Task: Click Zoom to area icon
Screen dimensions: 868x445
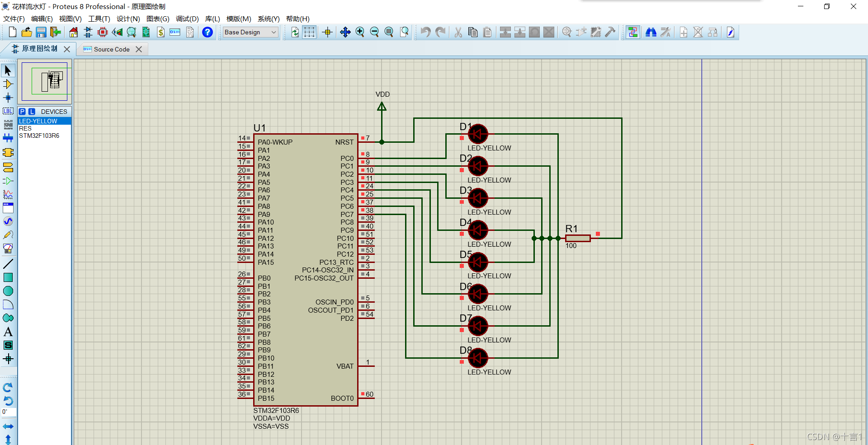Action: tap(404, 32)
